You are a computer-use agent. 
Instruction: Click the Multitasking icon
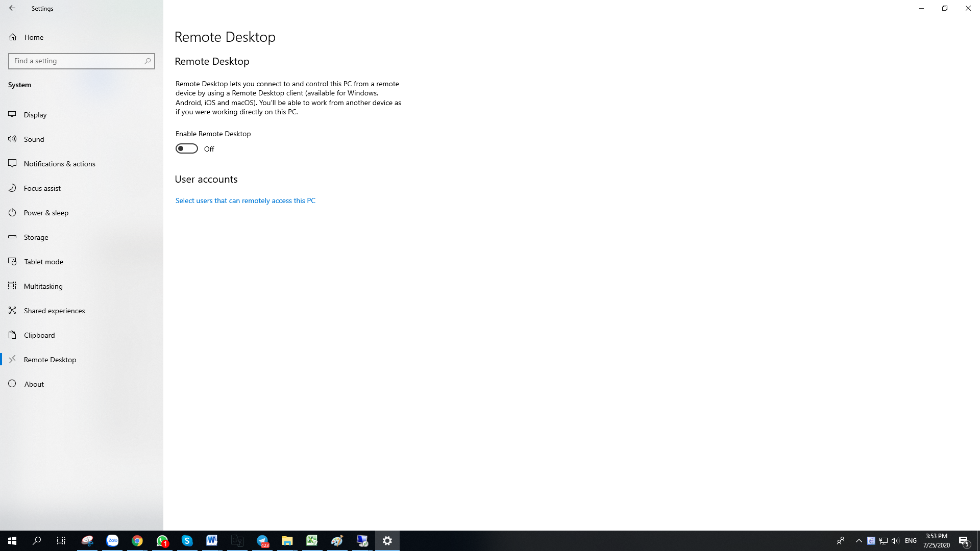(x=12, y=286)
